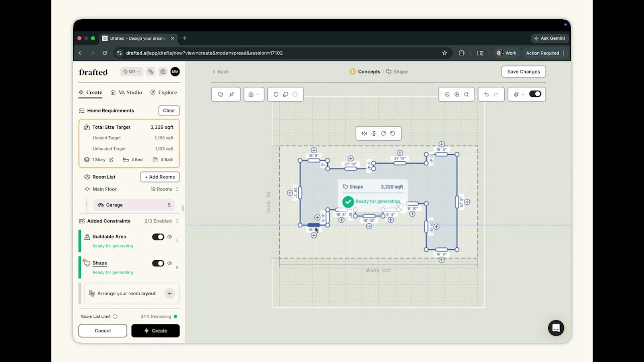Open a new browser tab
The width and height of the screenshot is (644, 362).
(x=185, y=38)
